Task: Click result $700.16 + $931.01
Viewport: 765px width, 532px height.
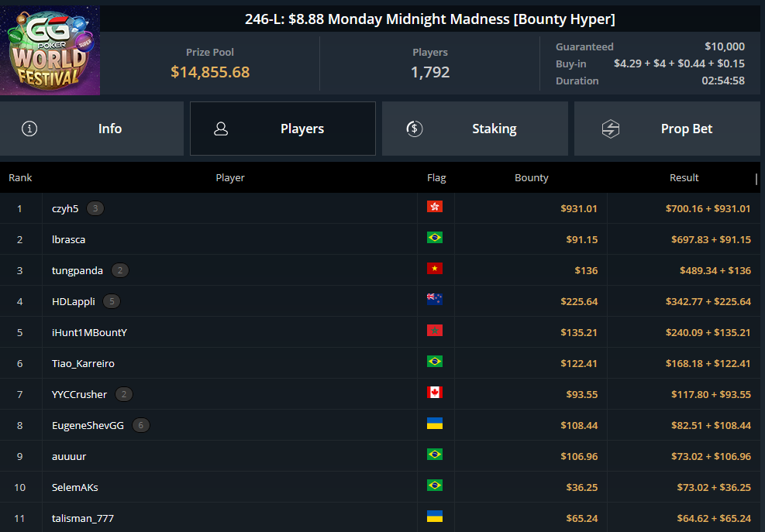Action: pyautogui.click(x=708, y=209)
